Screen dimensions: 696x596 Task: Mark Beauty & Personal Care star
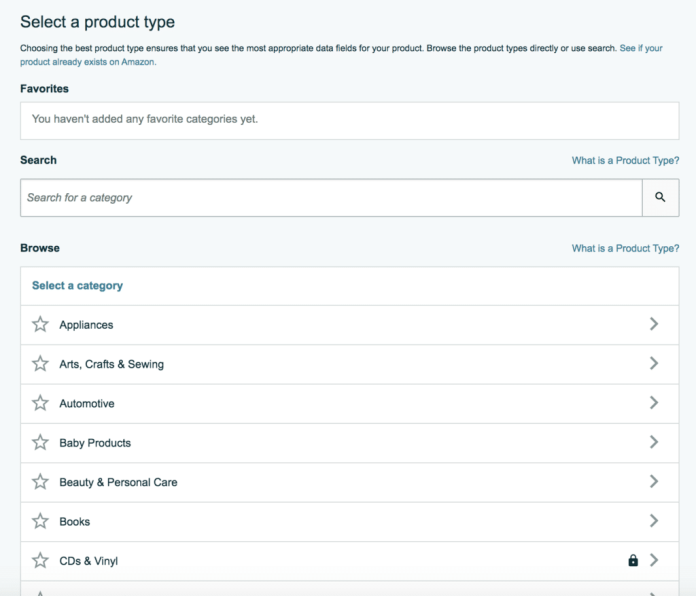[40, 482]
